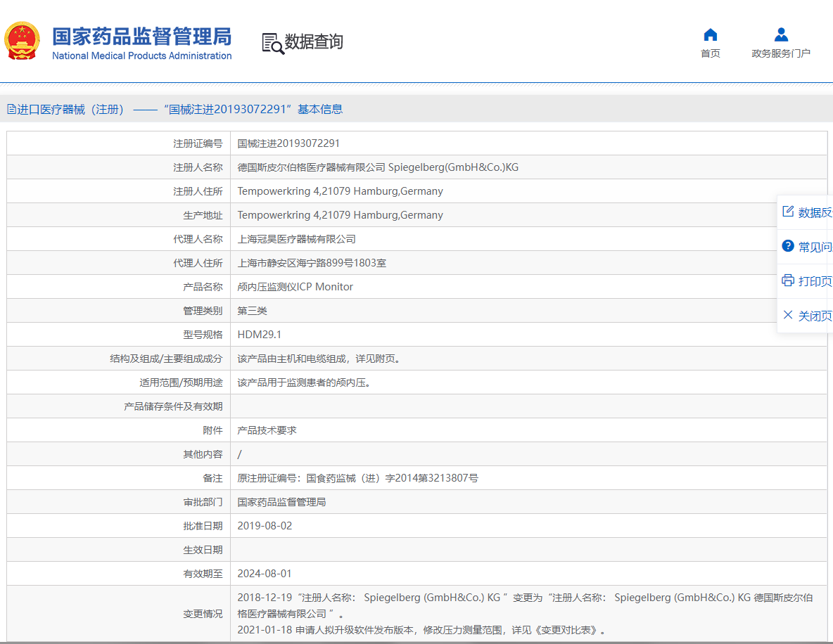Click the 变更情况 row label
The image size is (833, 644).
tap(203, 614)
